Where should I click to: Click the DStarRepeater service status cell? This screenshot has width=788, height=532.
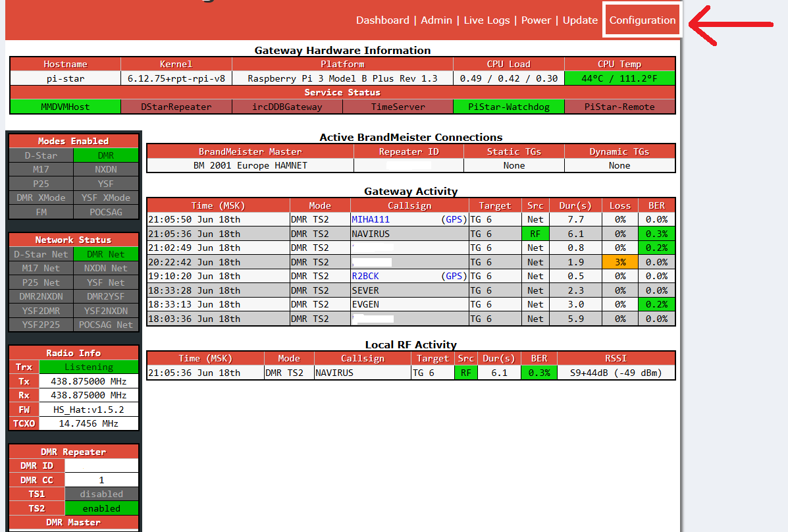tap(176, 107)
